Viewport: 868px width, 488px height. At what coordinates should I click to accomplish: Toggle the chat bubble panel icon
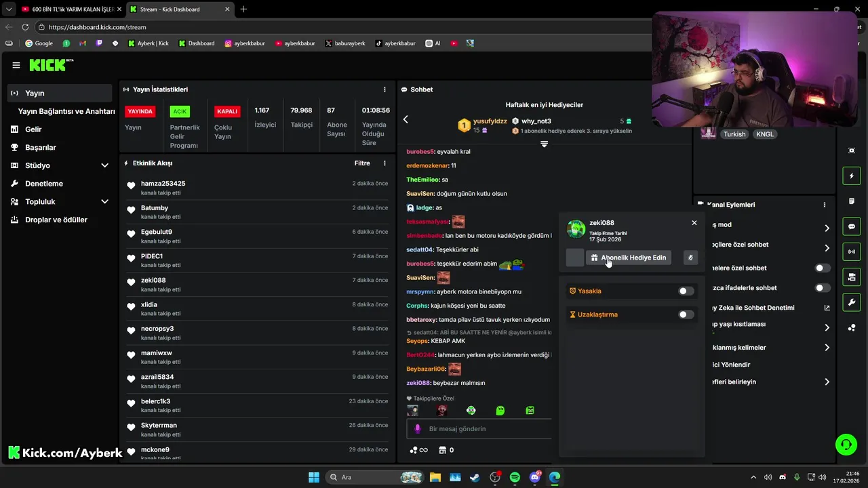coord(852,226)
